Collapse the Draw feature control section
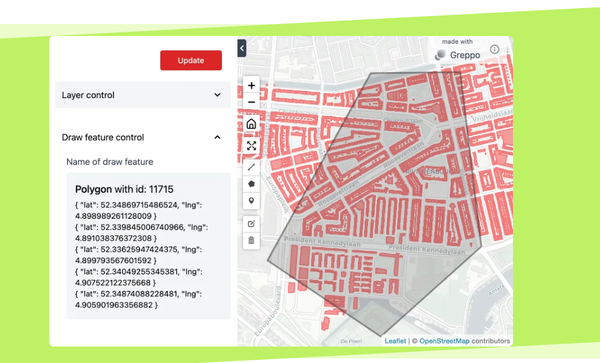The height and width of the screenshot is (363, 600). 143,137
